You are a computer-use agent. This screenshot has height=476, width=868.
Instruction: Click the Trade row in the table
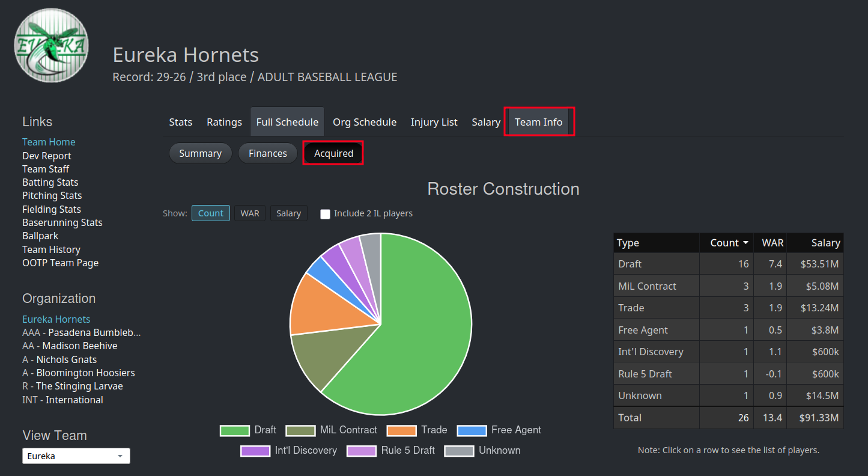point(729,308)
